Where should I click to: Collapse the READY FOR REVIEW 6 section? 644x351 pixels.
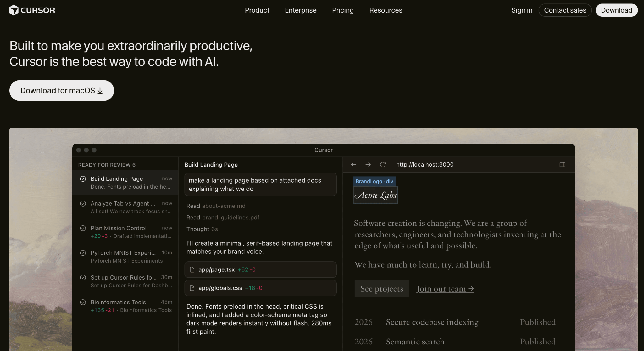(x=107, y=165)
